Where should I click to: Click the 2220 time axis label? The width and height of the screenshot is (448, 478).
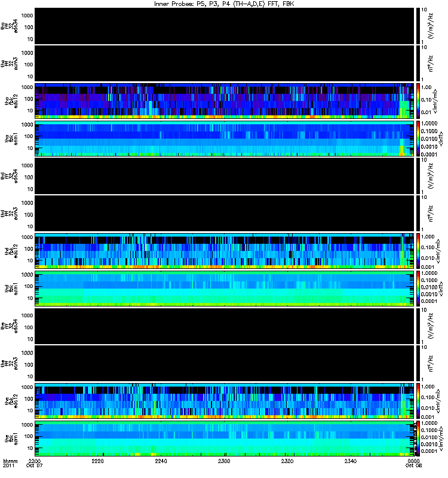(x=98, y=461)
